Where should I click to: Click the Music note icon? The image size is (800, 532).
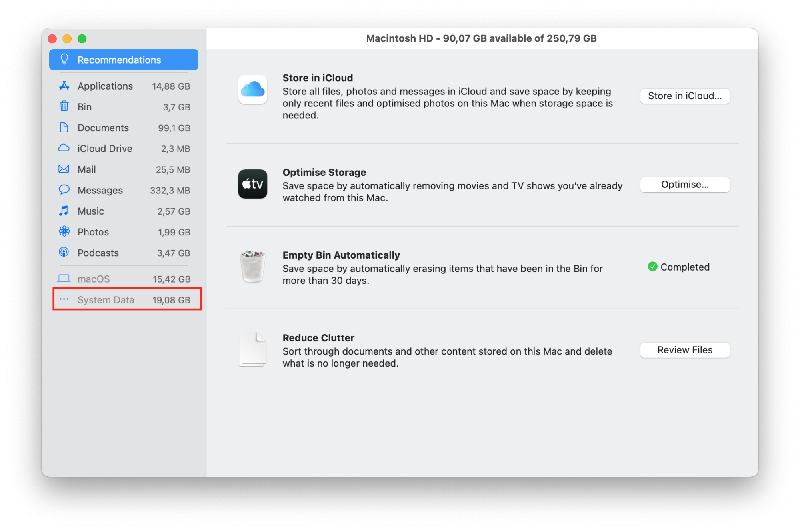click(x=64, y=211)
